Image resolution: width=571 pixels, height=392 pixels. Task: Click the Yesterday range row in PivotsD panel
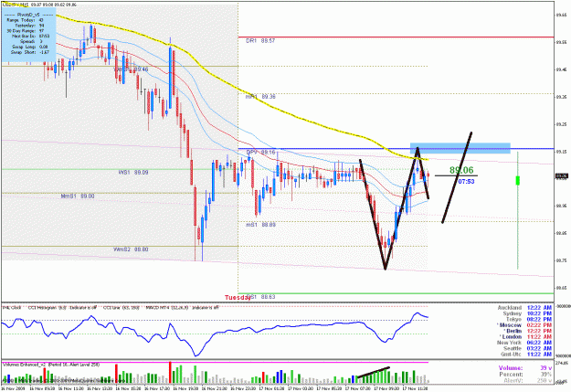pos(29,26)
